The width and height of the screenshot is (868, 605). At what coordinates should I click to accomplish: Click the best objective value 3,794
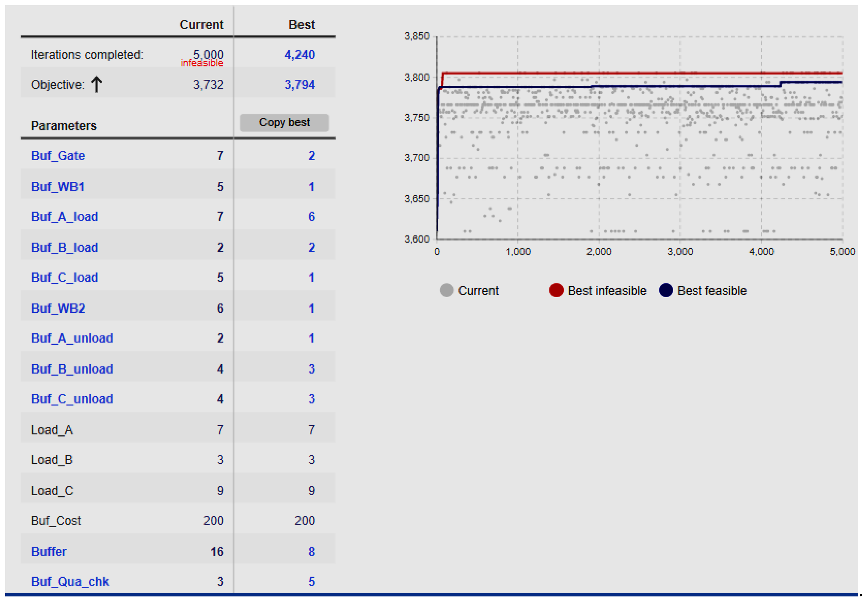point(300,85)
